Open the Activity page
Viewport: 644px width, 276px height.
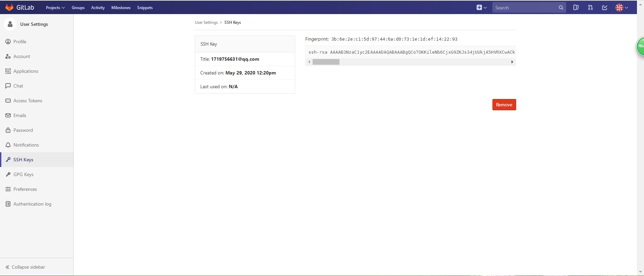tap(98, 8)
